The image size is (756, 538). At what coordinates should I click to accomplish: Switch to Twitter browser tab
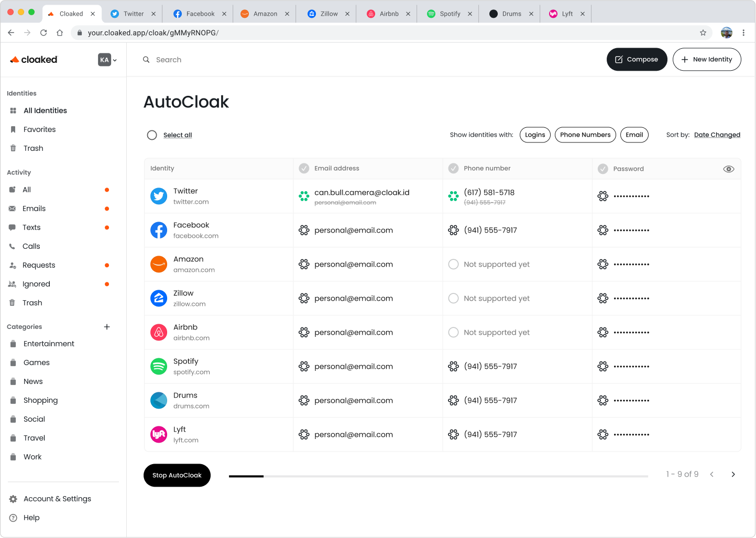click(x=134, y=14)
